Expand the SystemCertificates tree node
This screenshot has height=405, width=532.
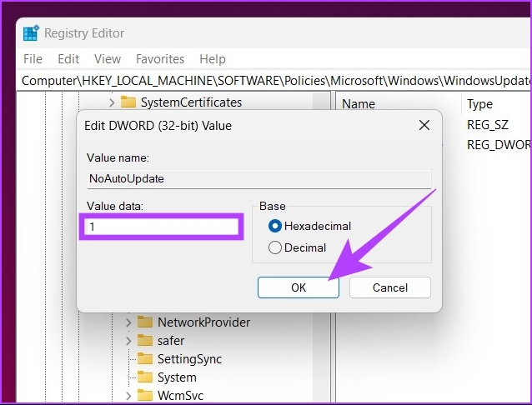(x=112, y=102)
